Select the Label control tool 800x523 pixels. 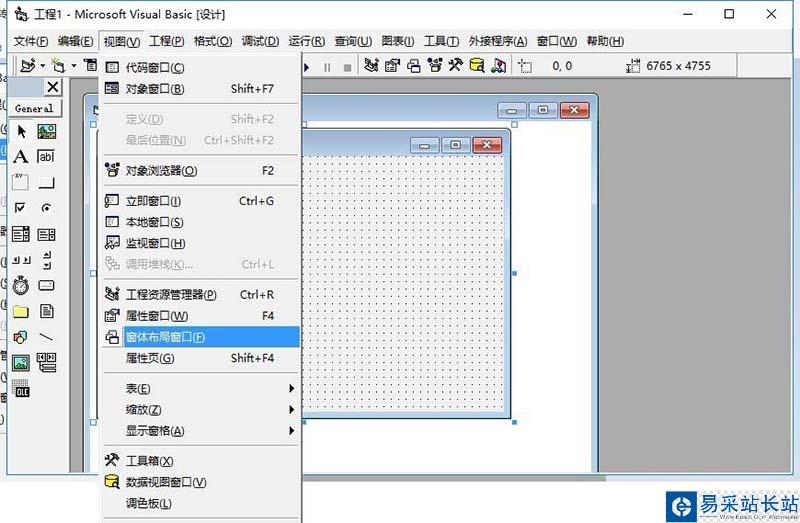(21, 157)
